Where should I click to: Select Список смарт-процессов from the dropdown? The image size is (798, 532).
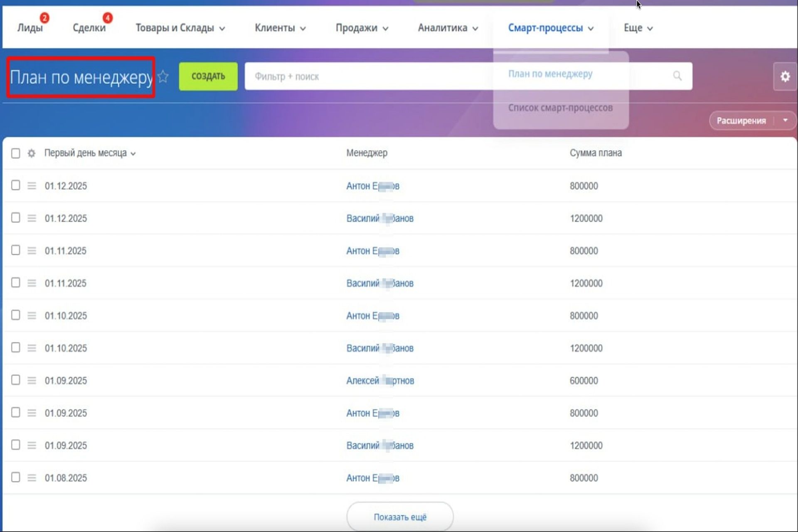[x=560, y=108]
